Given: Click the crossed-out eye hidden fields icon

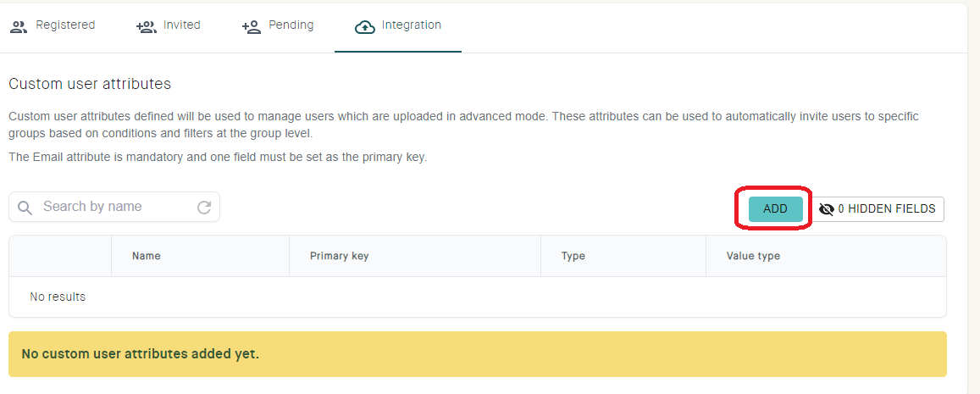Looking at the screenshot, I should tap(826, 209).
